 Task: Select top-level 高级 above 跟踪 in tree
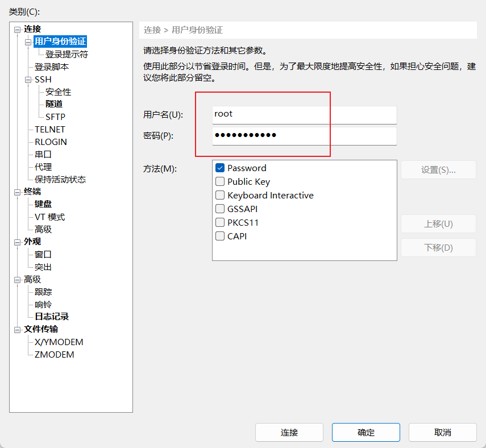coord(32,279)
